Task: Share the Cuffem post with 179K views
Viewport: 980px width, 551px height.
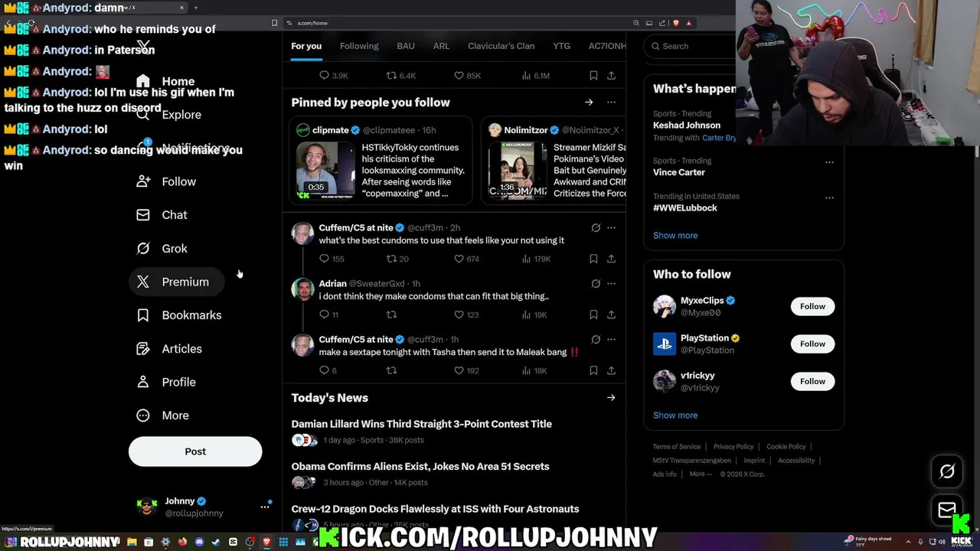Action: pos(611,259)
